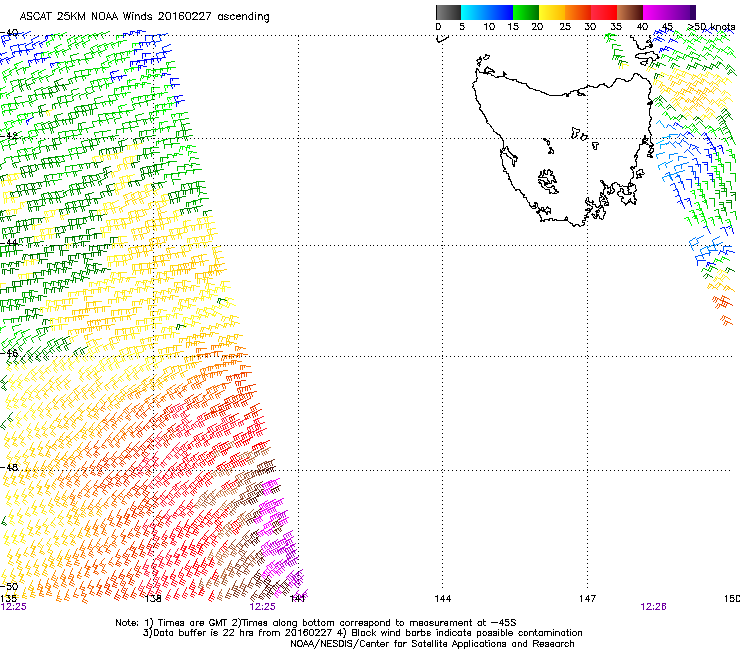The image size is (740, 650).
Task: Click the '-48' latitude axis label
Action: (9, 467)
